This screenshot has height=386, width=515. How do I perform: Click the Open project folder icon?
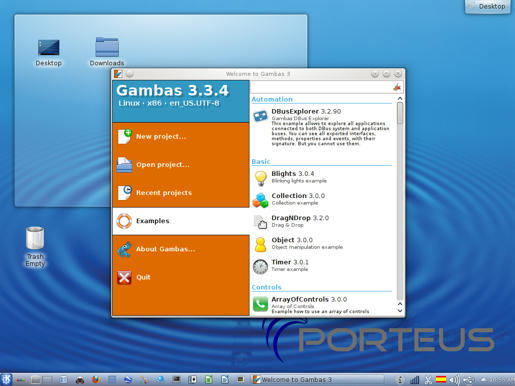(x=124, y=165)
